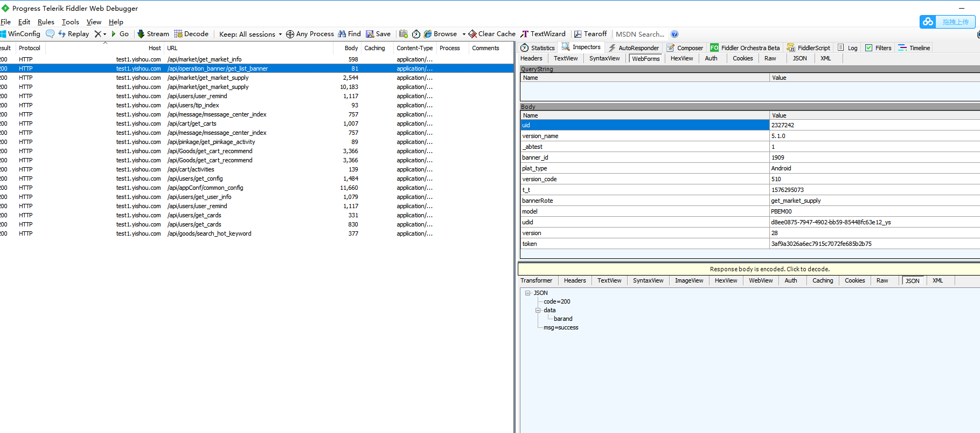The image size is (980, 433).
Task: Select the msg=success tree node
Action: point(560,327)
